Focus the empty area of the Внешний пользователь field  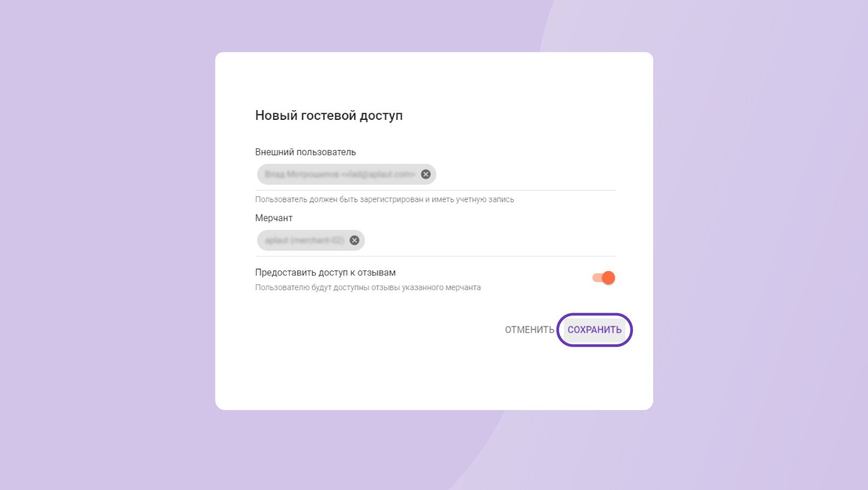(525, 175)
